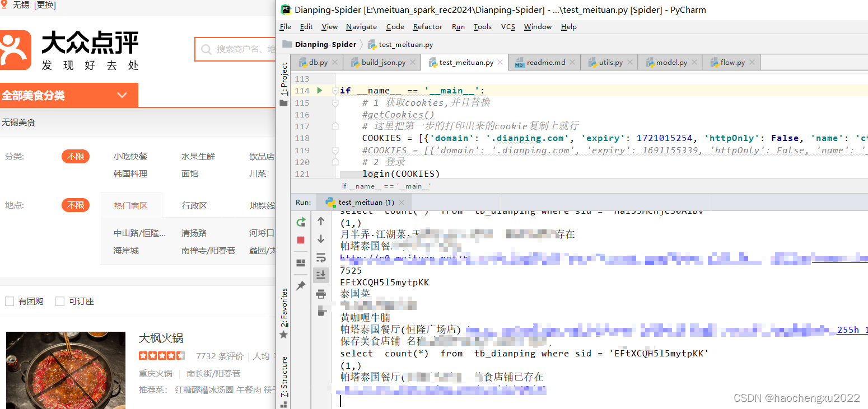
Task: Switch to 热门商区 location tab
Action: 130,205
